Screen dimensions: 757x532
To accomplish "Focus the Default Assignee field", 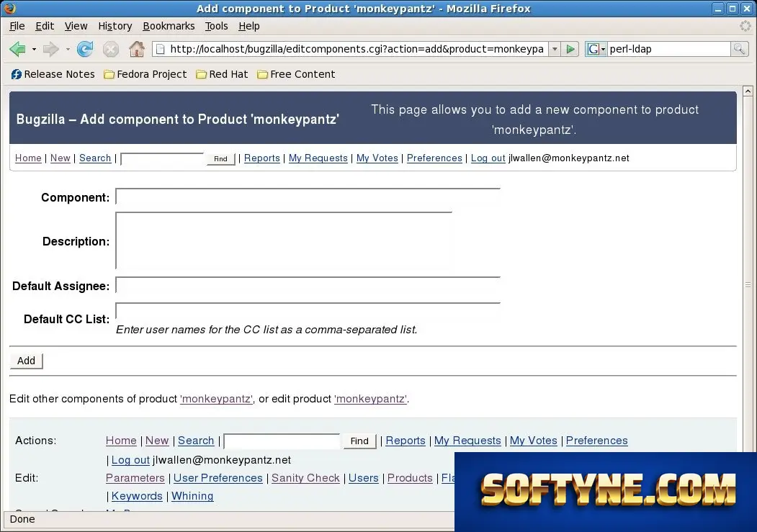I will 308,286.
